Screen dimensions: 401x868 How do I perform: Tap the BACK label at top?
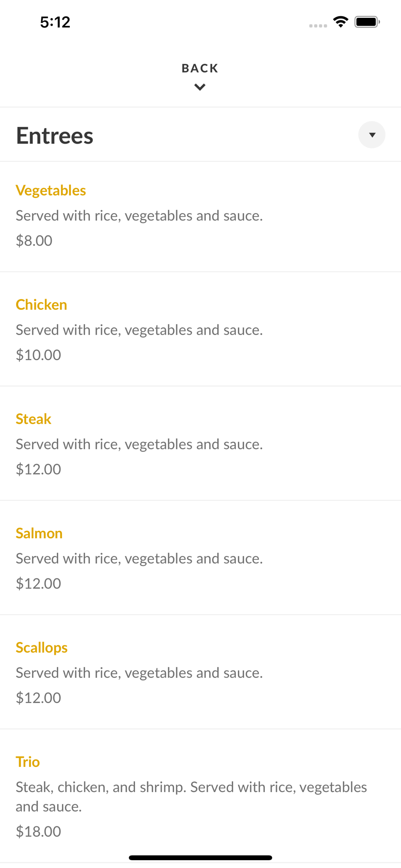coord(200,68)
